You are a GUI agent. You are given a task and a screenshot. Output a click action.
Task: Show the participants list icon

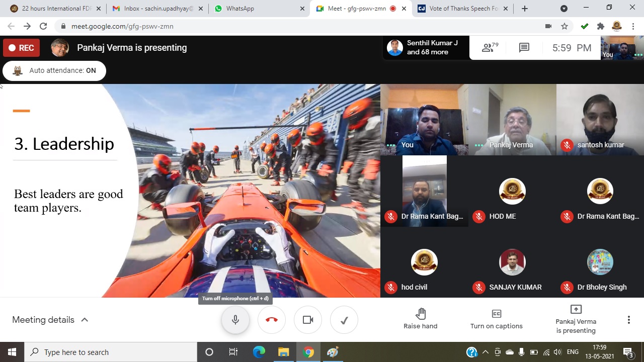point(490,48)
